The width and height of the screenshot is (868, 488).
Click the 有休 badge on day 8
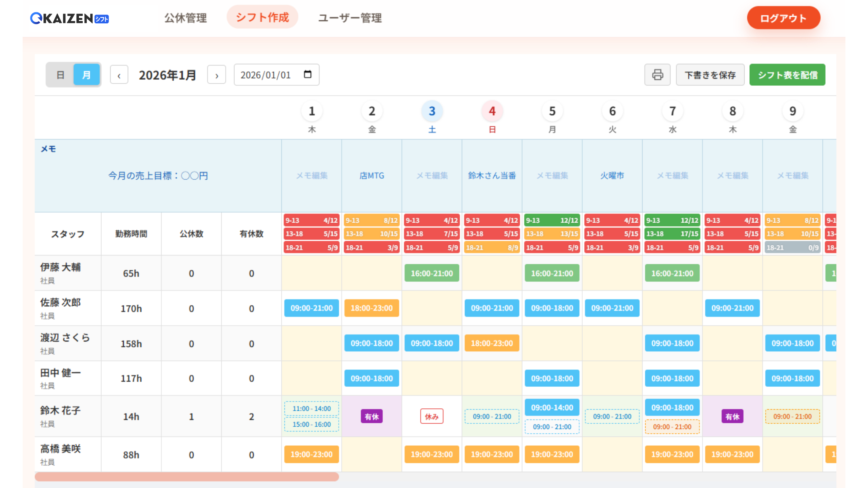pyautogui.click(x=732, y=416)
